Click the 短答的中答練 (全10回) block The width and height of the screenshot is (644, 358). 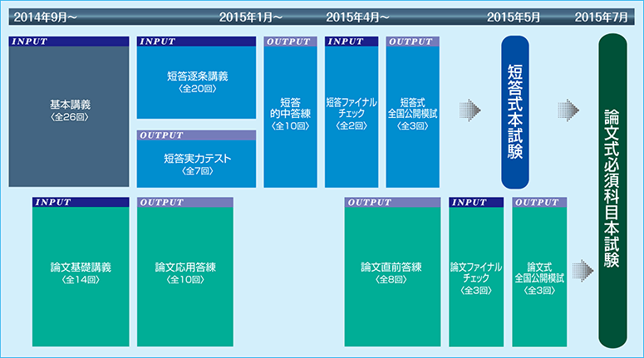(x=290, y=116)
